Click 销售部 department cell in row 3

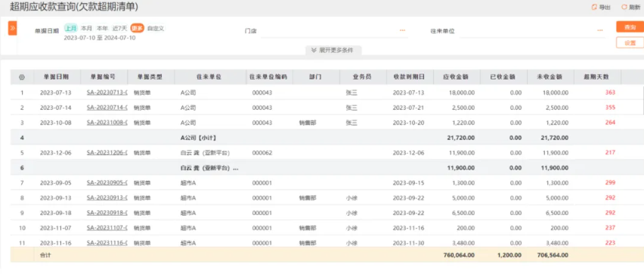pyautogui.click(x=308, y=123)
